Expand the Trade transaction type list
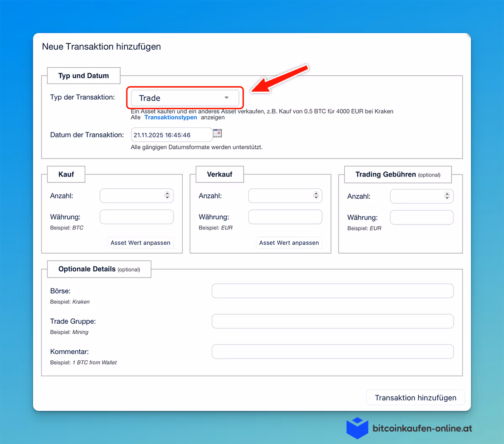Viewport: 504px width, 444px height. 185,98
